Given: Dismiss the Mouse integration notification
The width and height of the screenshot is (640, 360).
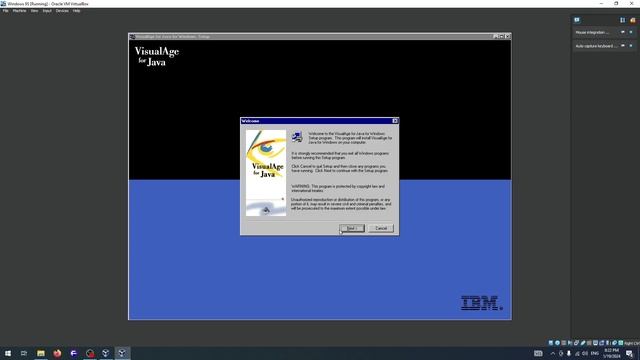Looking at the screenshot, I should [631, 32].
